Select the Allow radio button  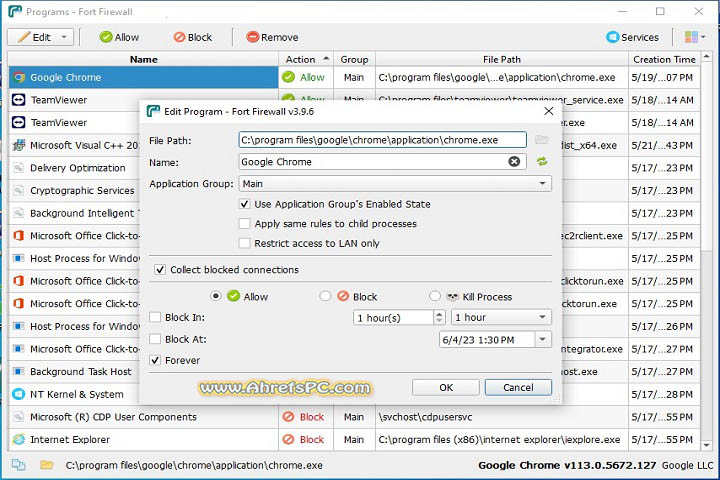click(215, 296)
